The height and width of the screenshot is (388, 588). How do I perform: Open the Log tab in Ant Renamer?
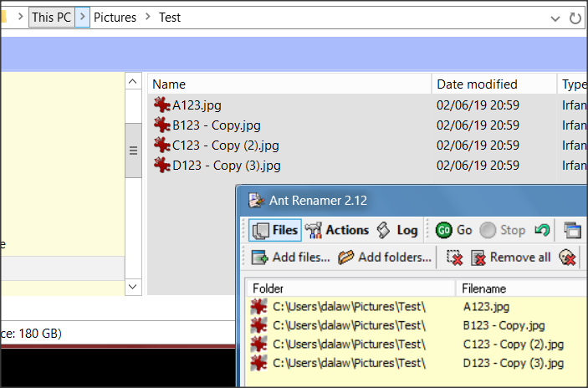(397, 230)
